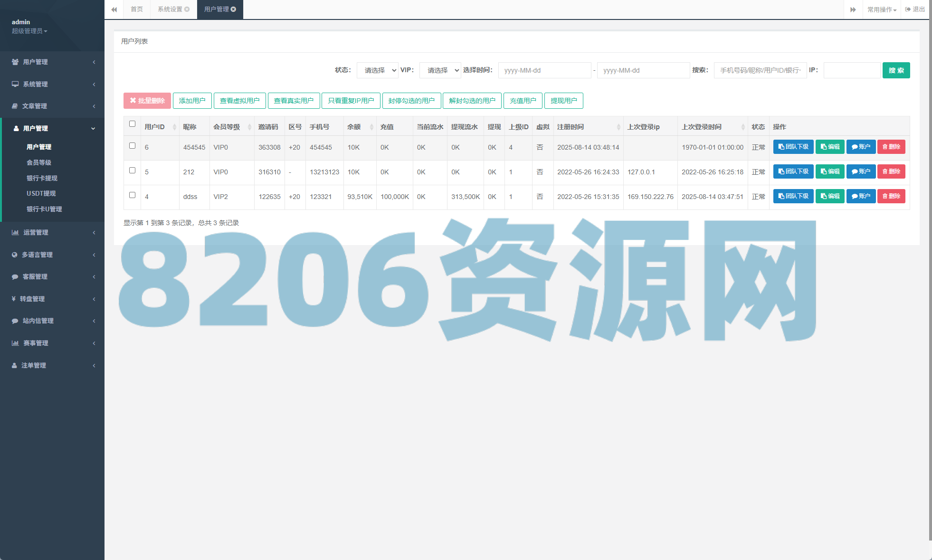Image resolution: width=932 pixels, height=560 pixels.
Task: Open the 常用操作 dropdown menu
Action: (882, 9)
